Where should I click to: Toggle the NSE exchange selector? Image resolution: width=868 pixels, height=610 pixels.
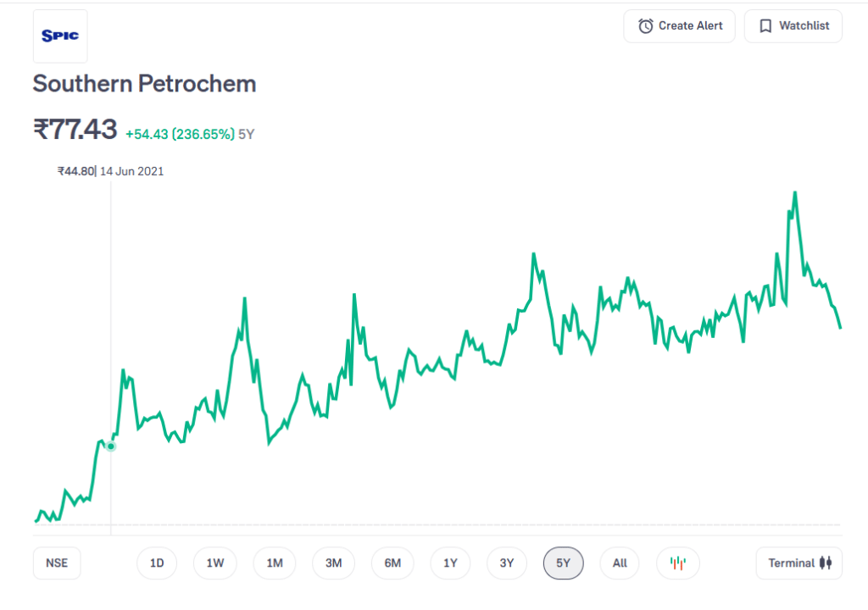[x=57, y=563]
